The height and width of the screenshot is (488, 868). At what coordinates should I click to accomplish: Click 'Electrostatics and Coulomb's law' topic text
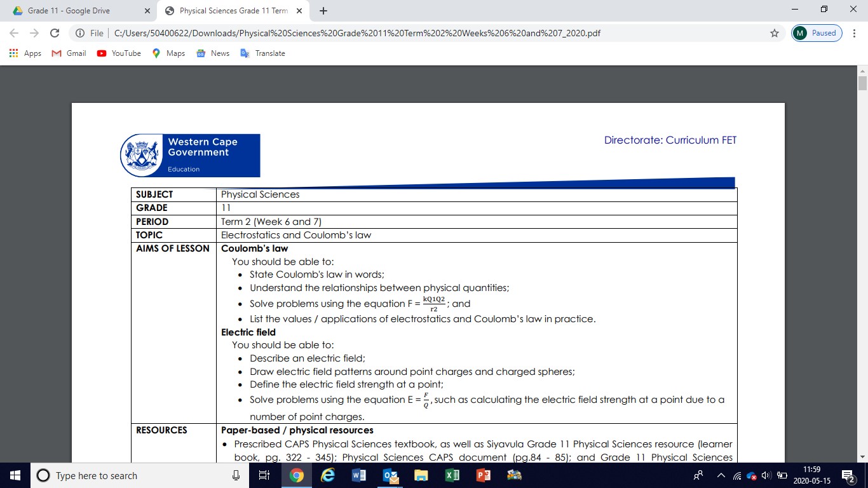tap(296, 235)
